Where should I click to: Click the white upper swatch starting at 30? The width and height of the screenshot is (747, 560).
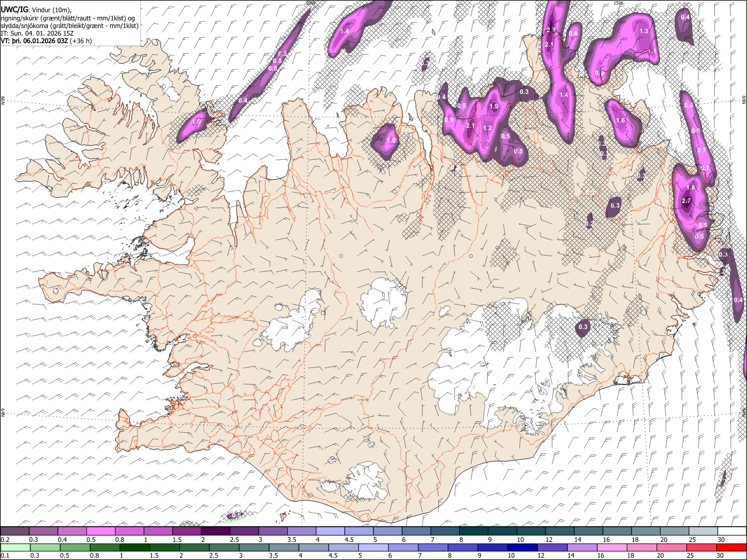pyautogui.click(x=731, y=531)
